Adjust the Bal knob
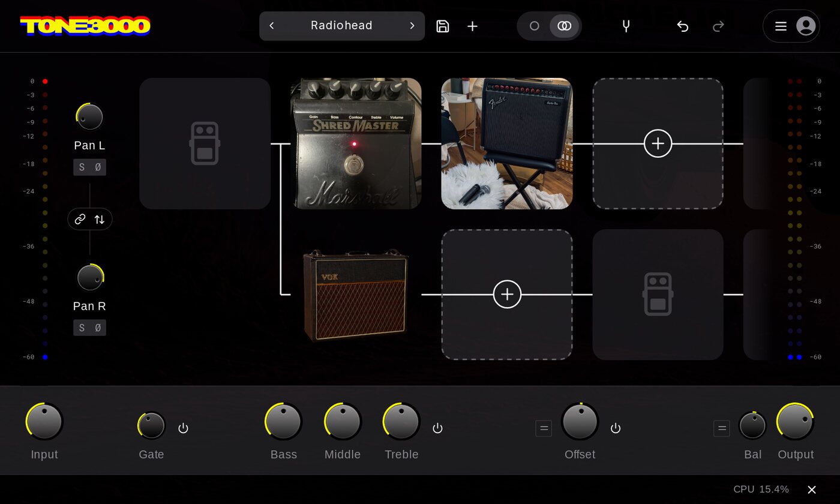Screen dimensions: 840x504 pos(753,425)
